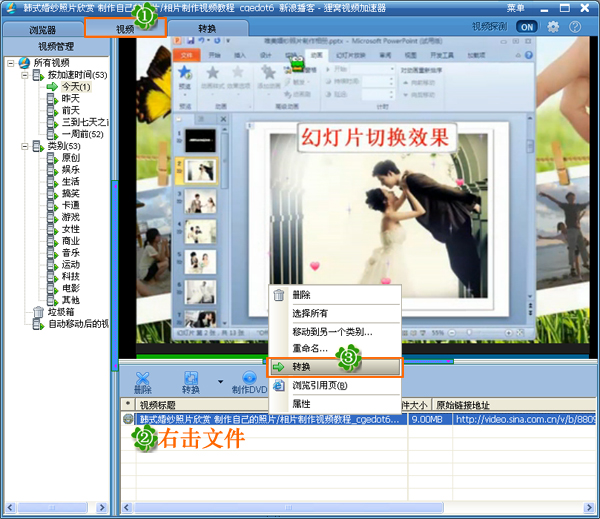Click the video list horizontal scrollbar thumb
The height and width of the screenshot is (519, 600).
(289, 508)
